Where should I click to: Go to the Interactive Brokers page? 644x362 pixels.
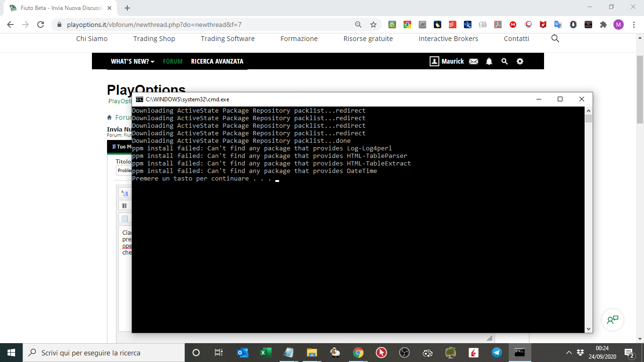click(x=448, y=39)
